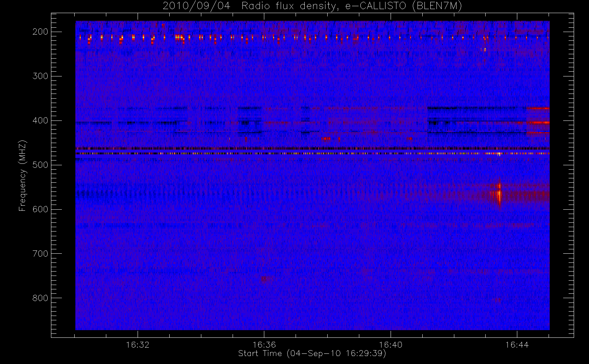
Task: Click the red band at 400 MHz near 16:44
Action: click(x=538, y=123)
